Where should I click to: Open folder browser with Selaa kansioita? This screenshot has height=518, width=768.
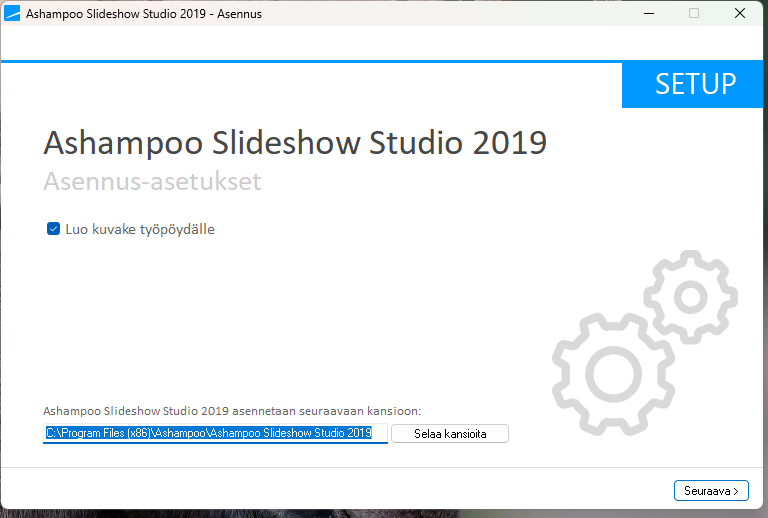450,434
